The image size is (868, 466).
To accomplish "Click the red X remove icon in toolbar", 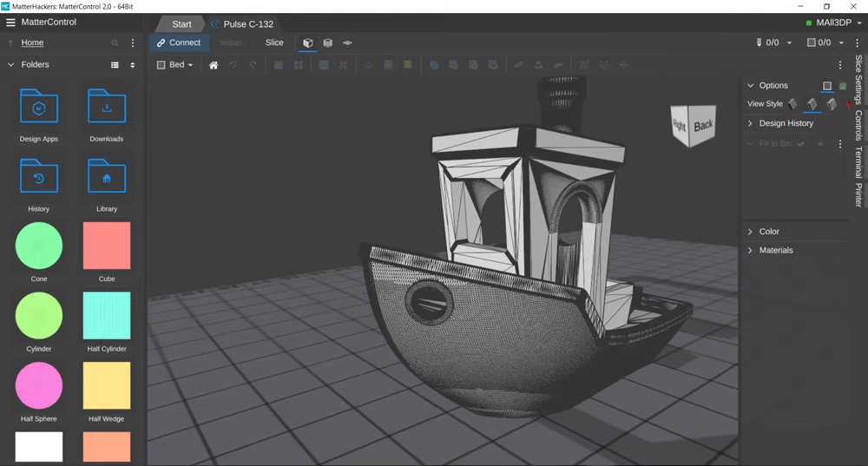I will click(343, 65).
